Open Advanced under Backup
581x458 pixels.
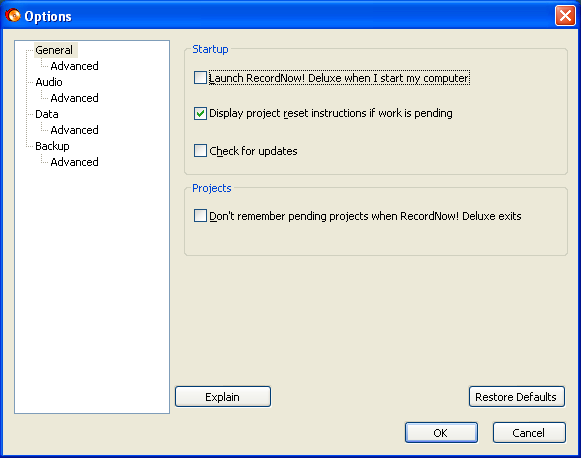pyautogui.click(x=74, y=162)
